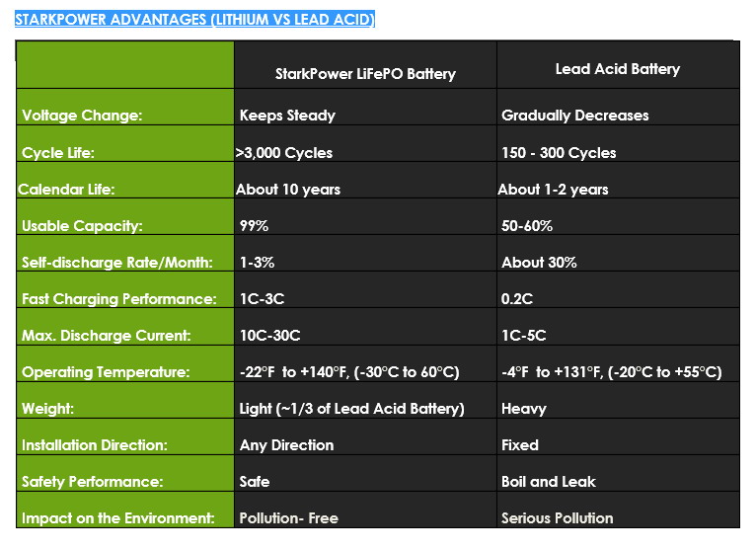The width and height of the screenshot is (756, 550).
Task: Select the Gradually Decreases cell
Action: pyautogui.click(x=574, y=116)
